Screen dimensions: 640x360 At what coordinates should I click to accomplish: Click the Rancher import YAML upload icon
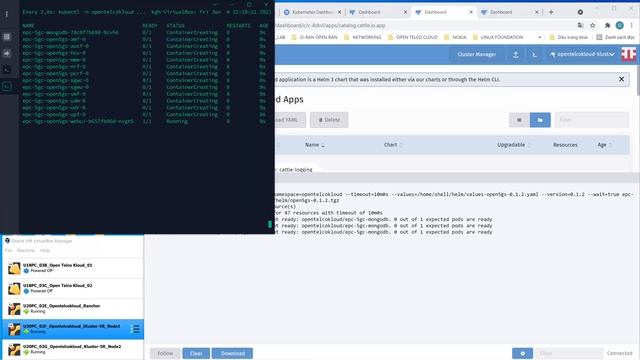pos(516,54)
